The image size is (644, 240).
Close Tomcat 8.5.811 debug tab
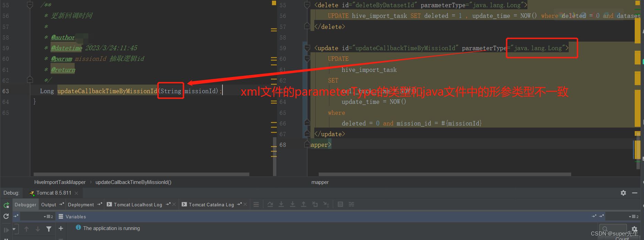pos(76,193)
